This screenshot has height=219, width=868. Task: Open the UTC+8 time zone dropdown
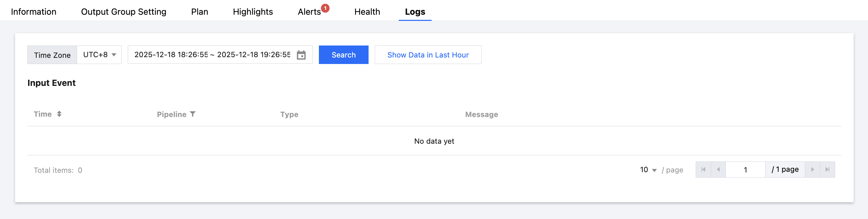99,55
